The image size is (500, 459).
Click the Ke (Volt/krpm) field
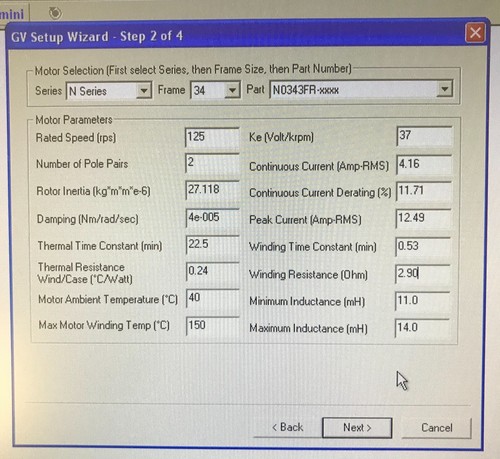tap(424, 136)
